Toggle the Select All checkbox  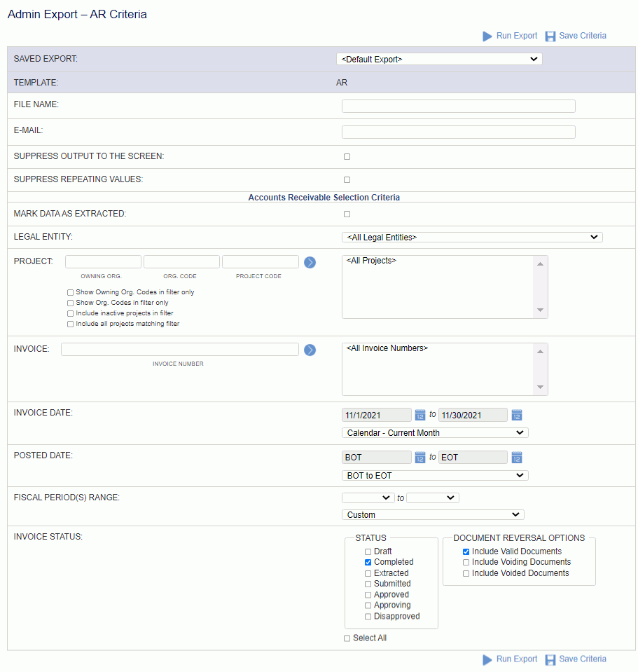click(347, 638)
